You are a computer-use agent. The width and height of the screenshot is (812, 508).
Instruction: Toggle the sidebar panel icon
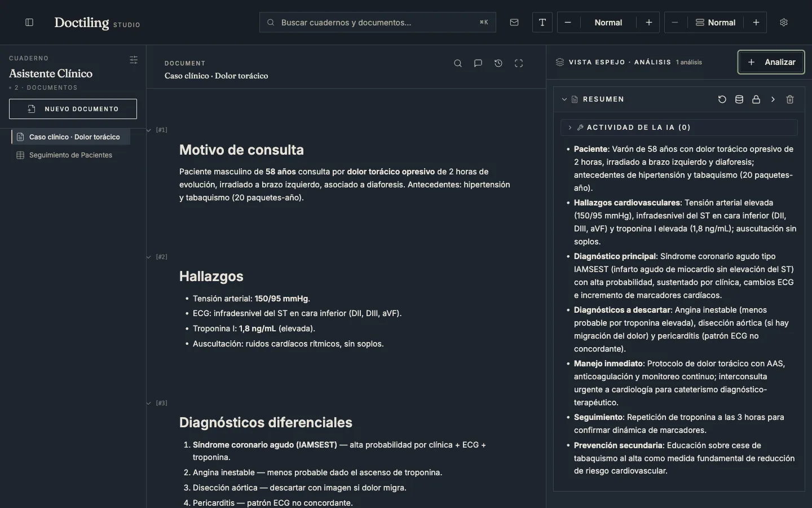[29, 23]
